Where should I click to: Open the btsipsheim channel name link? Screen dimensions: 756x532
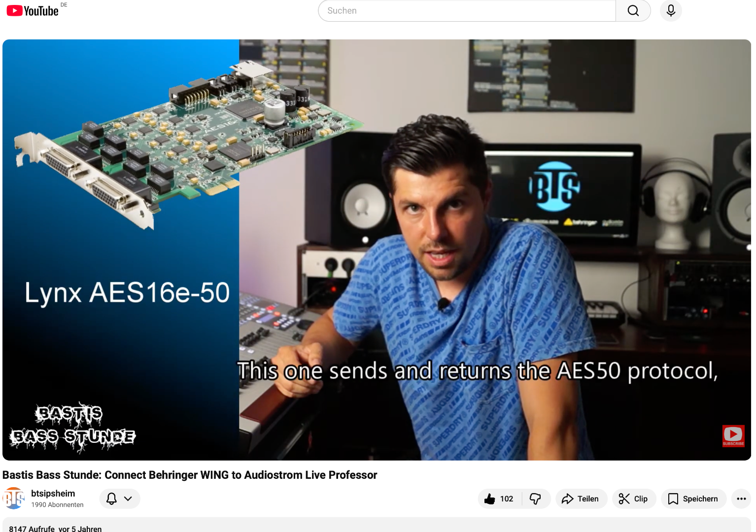click(53, 493)
